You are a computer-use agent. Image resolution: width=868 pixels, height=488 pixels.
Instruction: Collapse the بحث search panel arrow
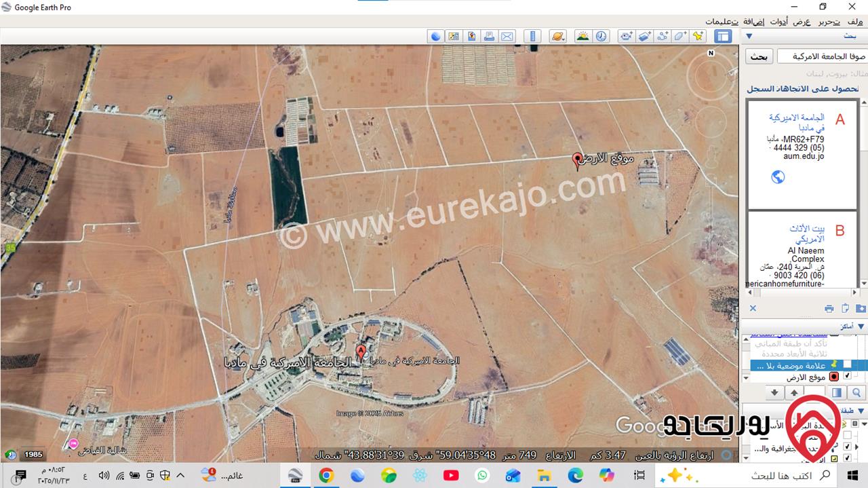tap(749, 36)
